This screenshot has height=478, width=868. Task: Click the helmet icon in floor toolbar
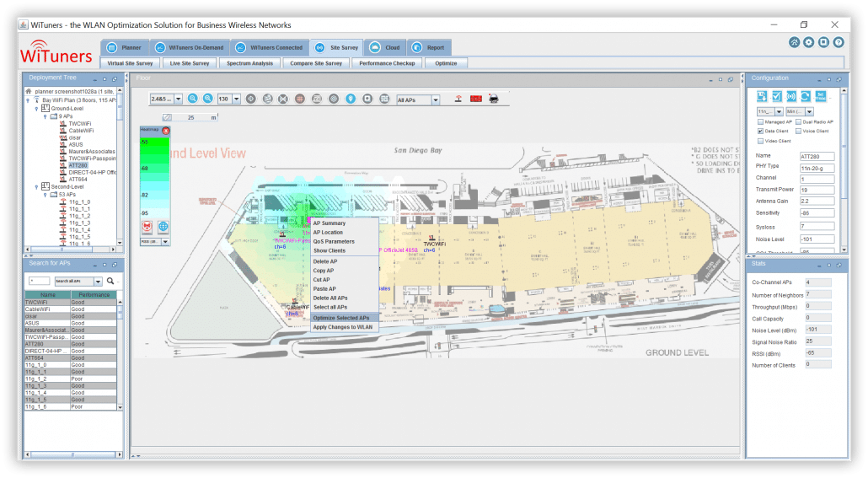(x=494, y=99)
